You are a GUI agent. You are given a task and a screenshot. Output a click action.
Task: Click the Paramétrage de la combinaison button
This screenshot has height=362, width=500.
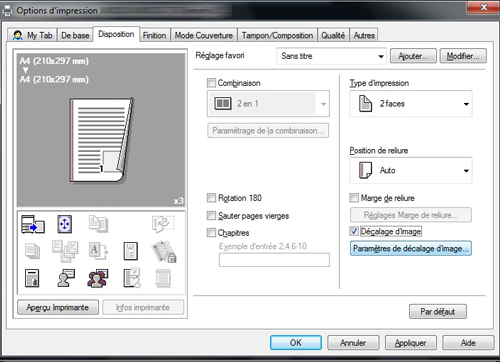(268, 131)
